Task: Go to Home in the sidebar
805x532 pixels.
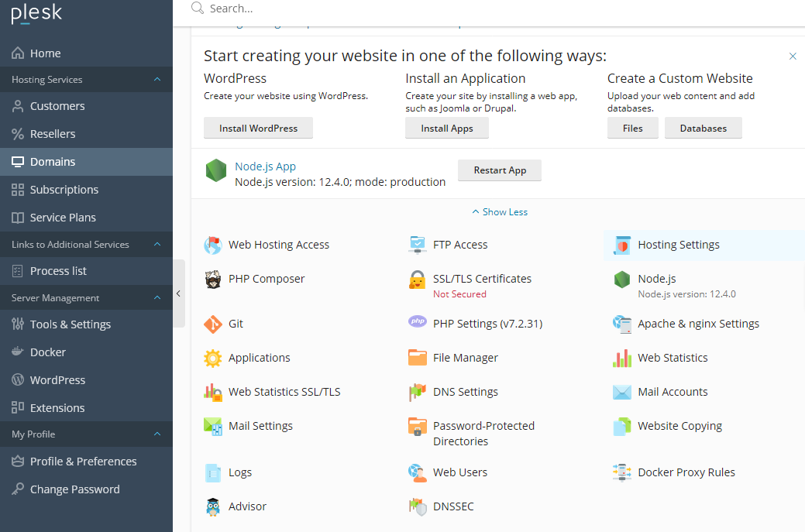Action: pos(86,53)
